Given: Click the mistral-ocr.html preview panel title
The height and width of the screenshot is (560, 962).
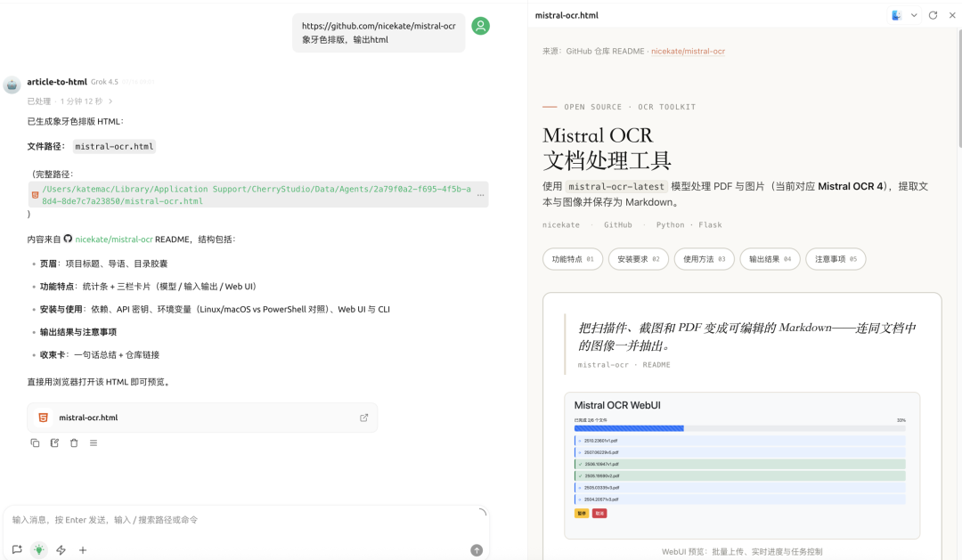Looking at the screenshot, I should coord(567,15).
